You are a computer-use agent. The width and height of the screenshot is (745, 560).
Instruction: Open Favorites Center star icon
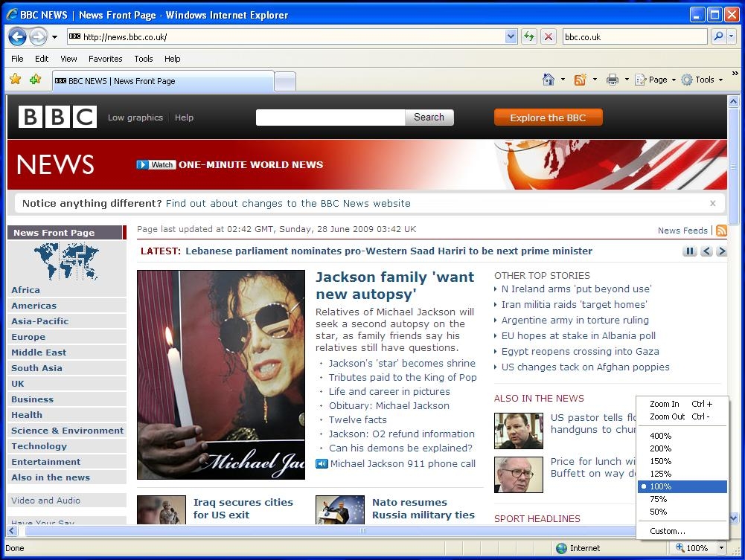[15, 80]
